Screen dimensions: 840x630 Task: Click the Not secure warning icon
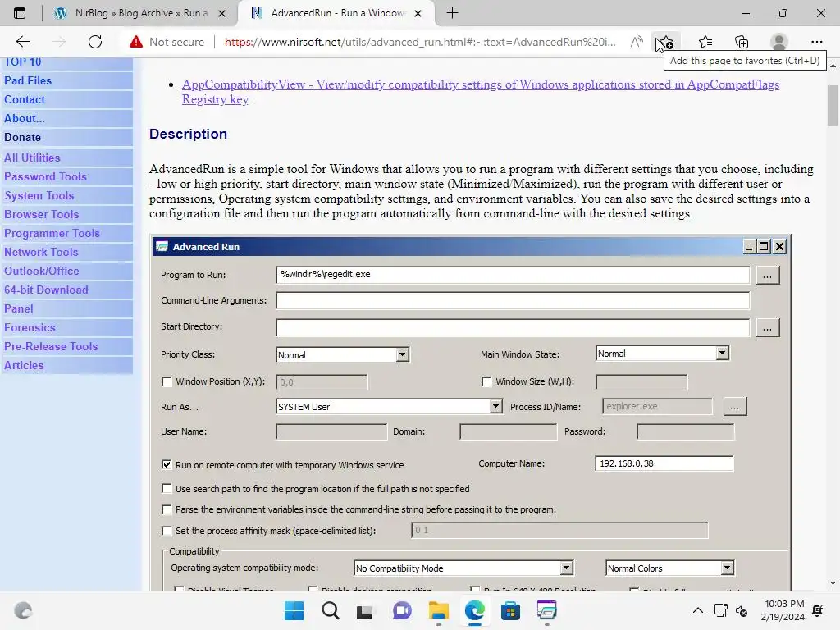[136, 42]
